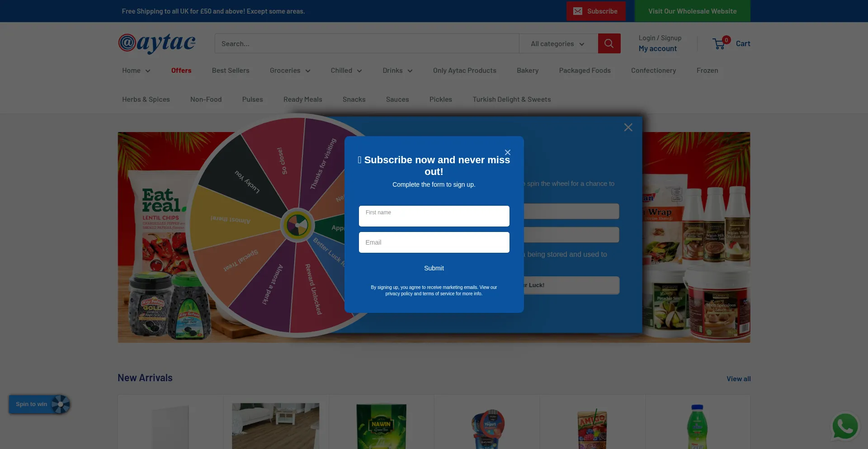
Task: Open Packaged Foods category
Action: pos(585,71)
